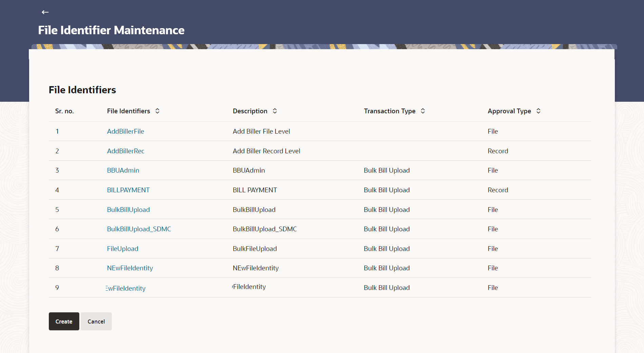This screenshot has height=353, width=644.
Task: Open the BulkBillUpload identifier link
Action: pyautogui.click(x=128, y=210)
